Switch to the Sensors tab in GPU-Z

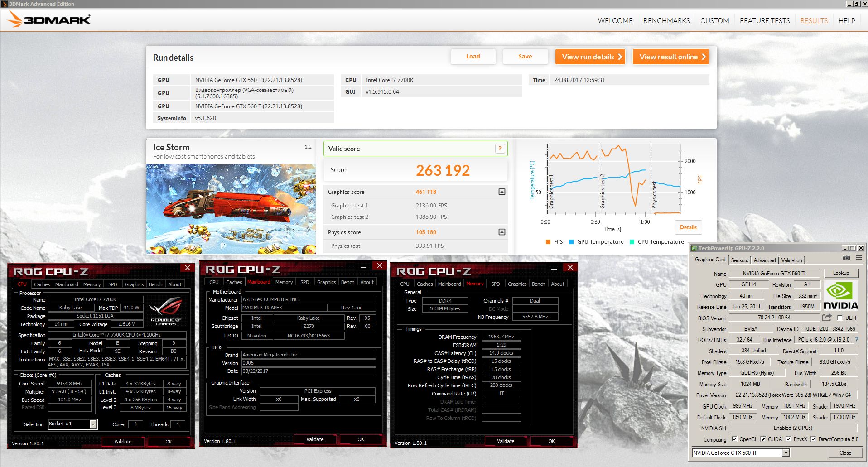click(739, 260)
